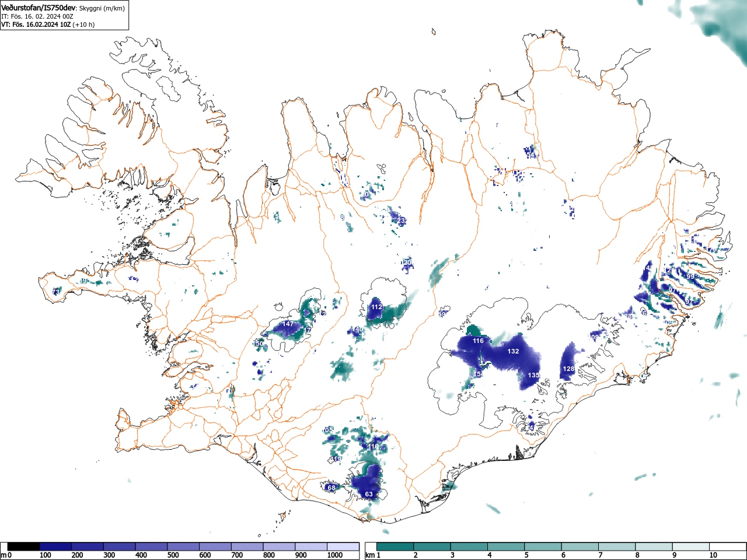This screenshot has height=560, width=747.
Task: Click the 63 visibility label on the map
Action: pos(369,494)
